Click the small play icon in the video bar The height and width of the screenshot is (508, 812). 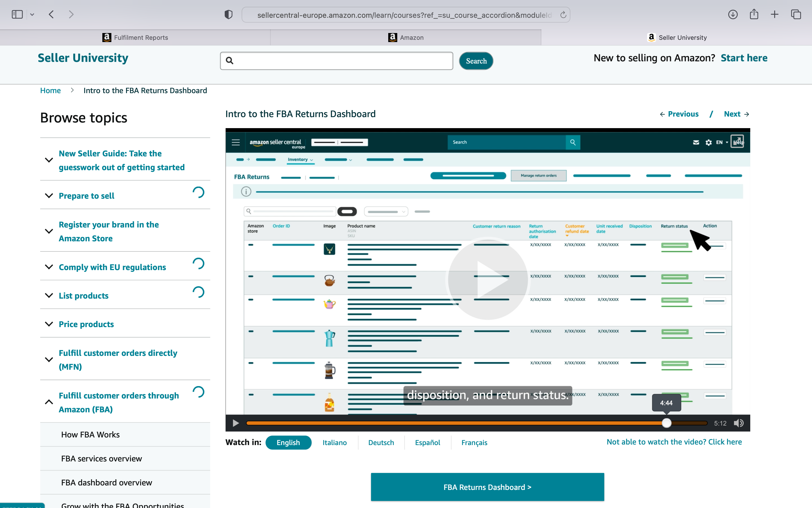[235, 423]
